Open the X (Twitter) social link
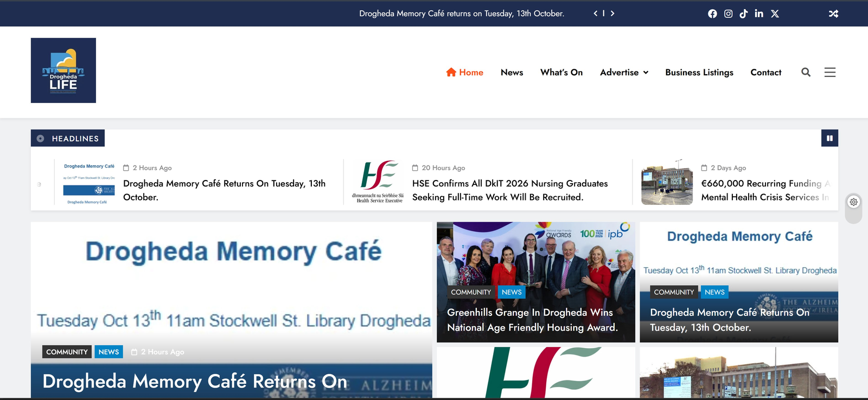Screen dimensions: 868x400 (775, 14)
